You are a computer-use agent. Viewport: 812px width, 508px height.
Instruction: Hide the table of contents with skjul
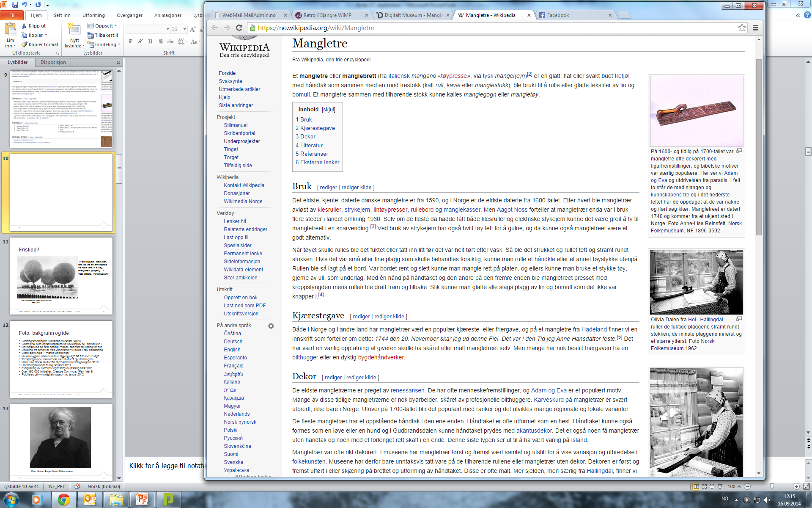click(329, 109)
